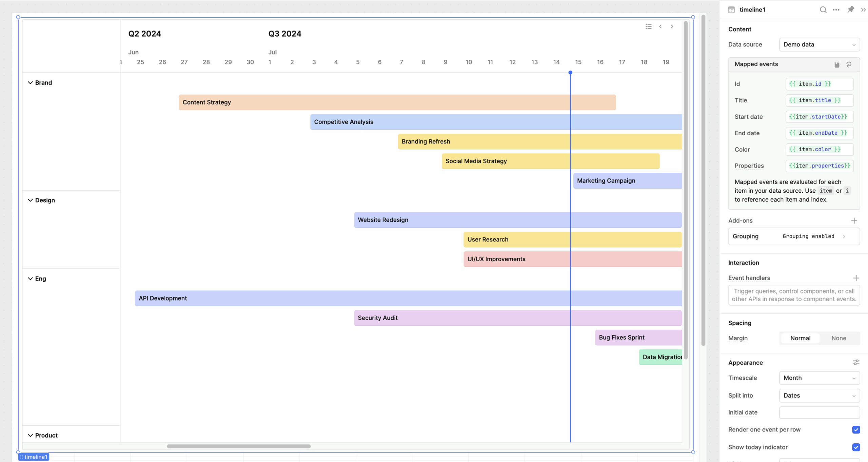
Task: Open the Timescale Month dropdown
Action: pos(819,378)
